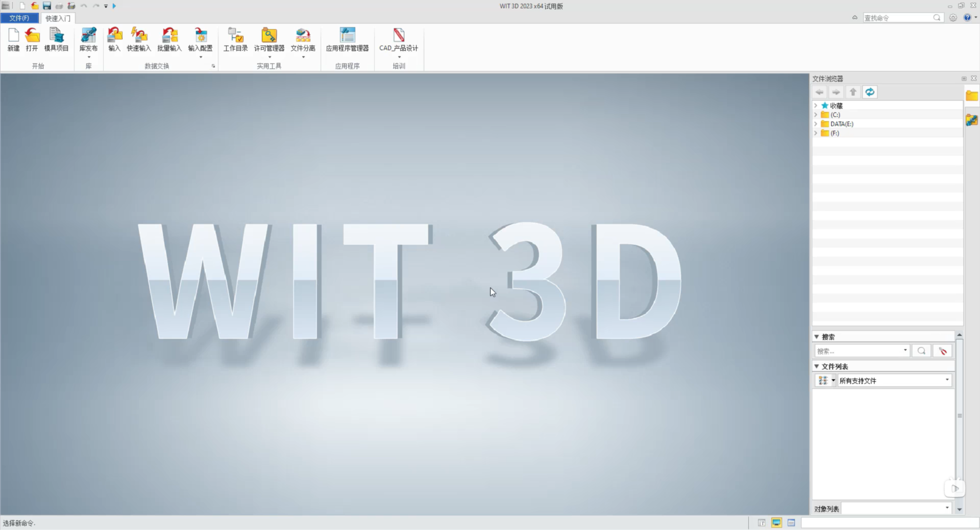980x530 pixels.
Task: Expand the DATA(E:) drive tree node
Action: pos(815,124)
